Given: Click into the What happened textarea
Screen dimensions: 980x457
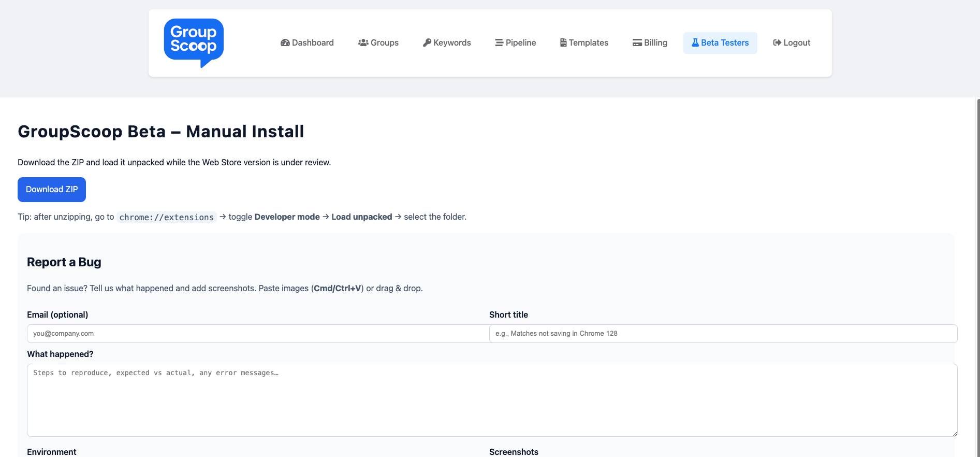Looking at the screenshot, I should tap(492, 400).
